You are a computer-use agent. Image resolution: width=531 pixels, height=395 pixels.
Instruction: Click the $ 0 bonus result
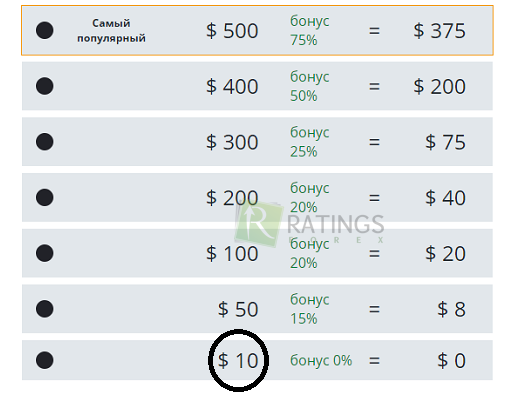[451, 360]
